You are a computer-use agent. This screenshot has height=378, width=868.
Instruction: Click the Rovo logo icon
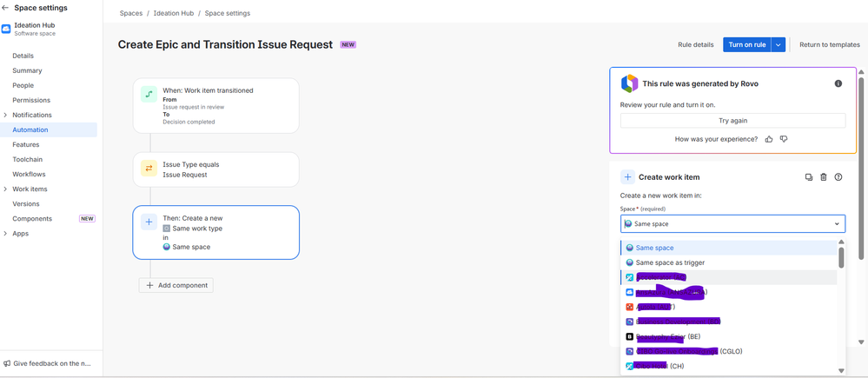(x=629, y=83)
